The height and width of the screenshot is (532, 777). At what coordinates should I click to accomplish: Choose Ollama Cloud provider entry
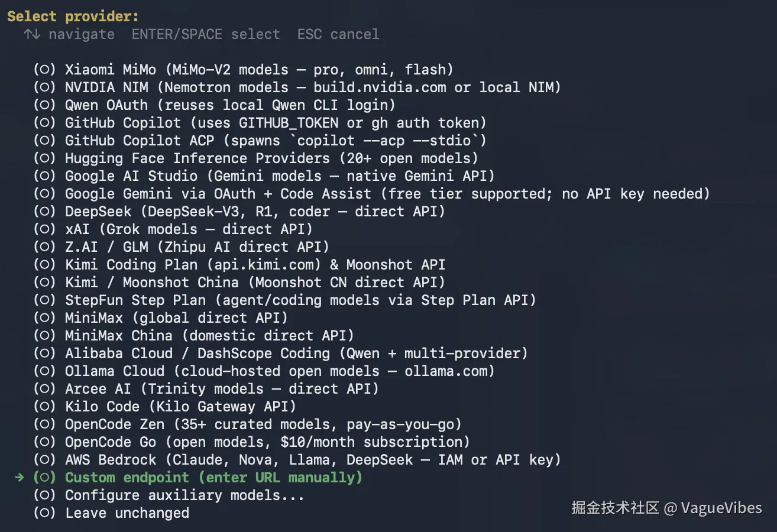coord(279,371)
